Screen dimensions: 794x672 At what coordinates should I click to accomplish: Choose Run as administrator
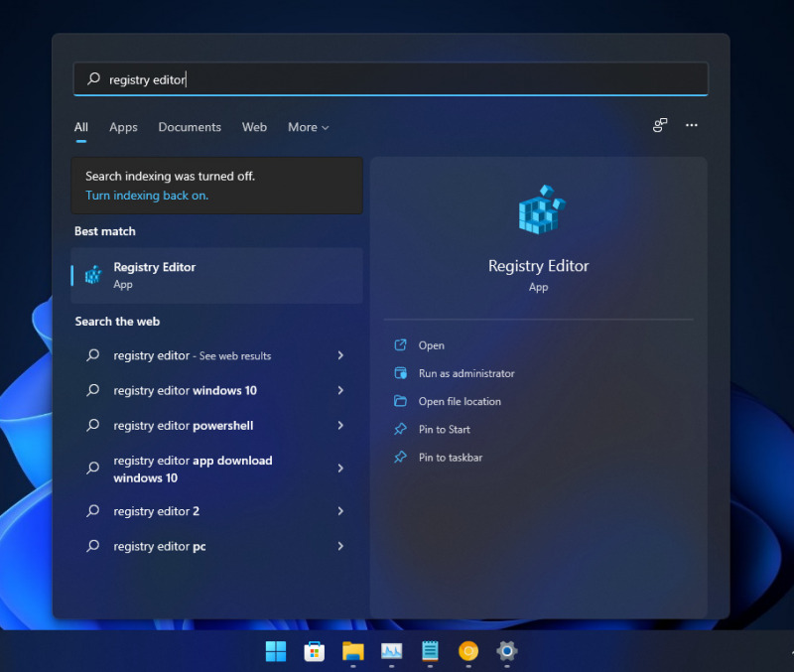point(465,373)
